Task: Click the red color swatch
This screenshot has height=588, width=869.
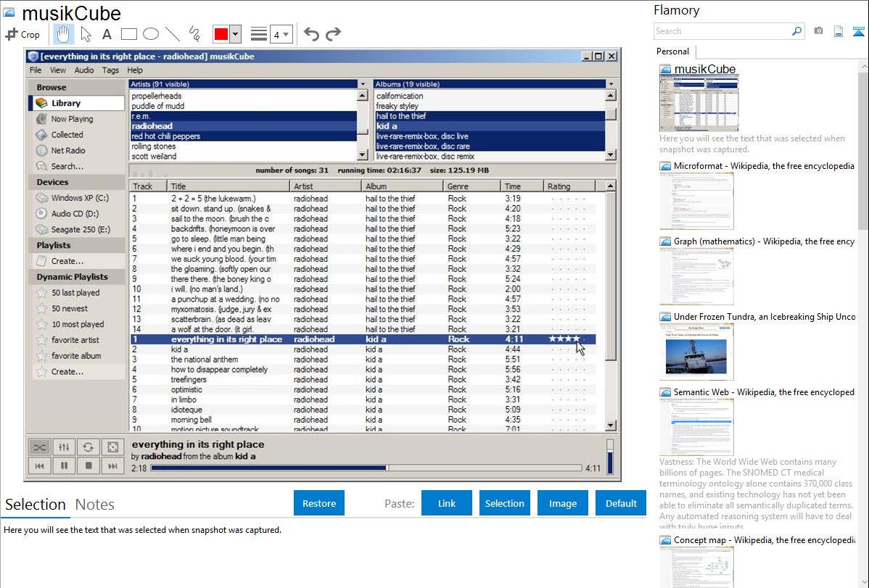Action: coord(221,34)
